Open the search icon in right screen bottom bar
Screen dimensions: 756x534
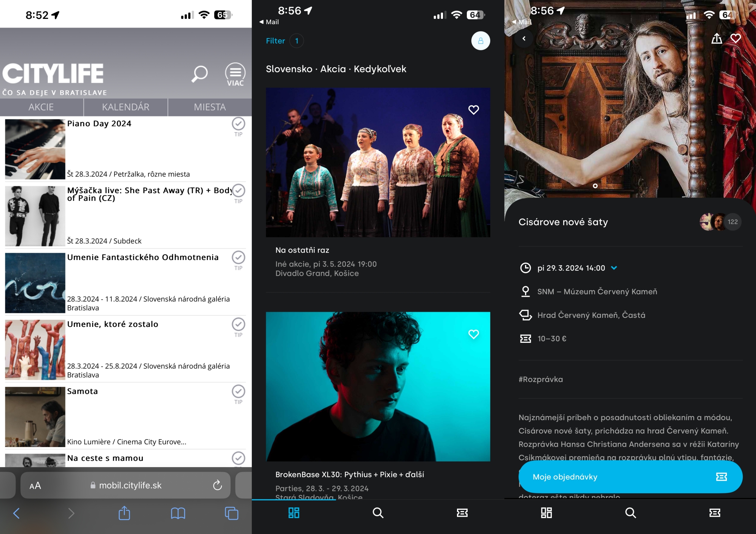[x=631, y=513]
